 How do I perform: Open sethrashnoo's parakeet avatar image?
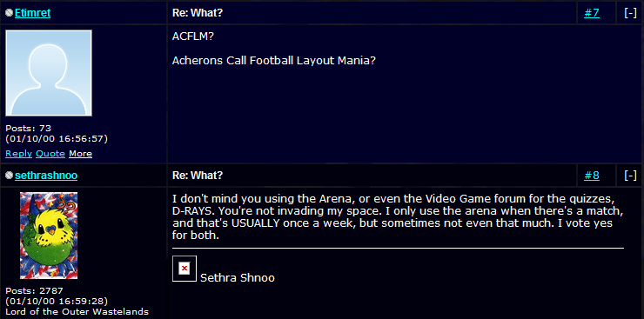(49, 236)
